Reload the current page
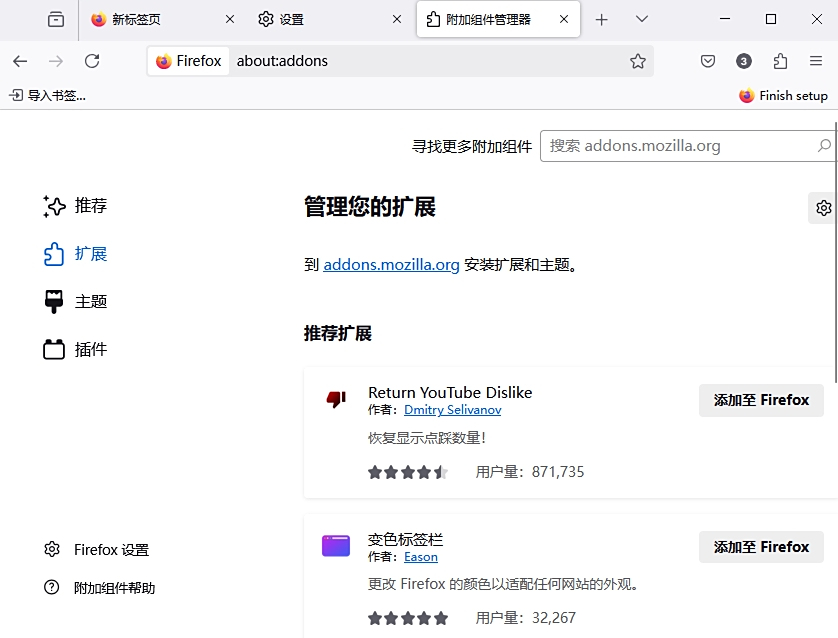This screenshot has width=838, height=638. pyautogui.click(x=92, y=61)
